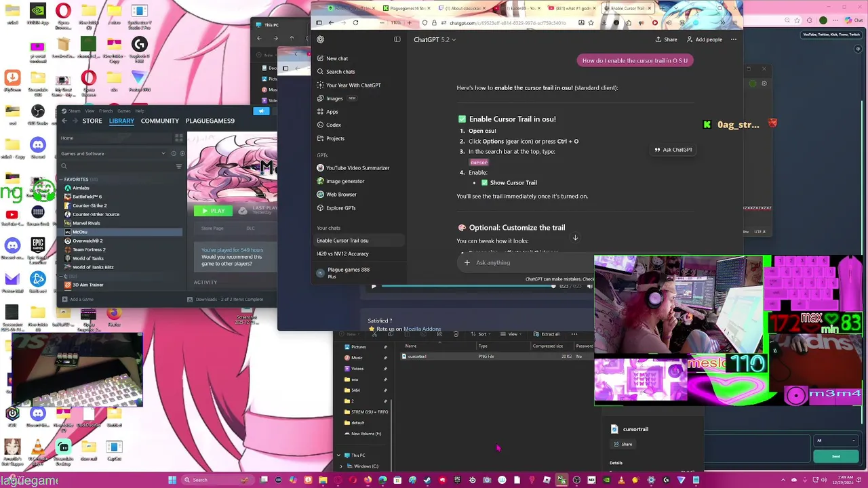The height and width of the screenshot is (488, 868).
Task: Open the Steam View menu
Action: [90, 110]
